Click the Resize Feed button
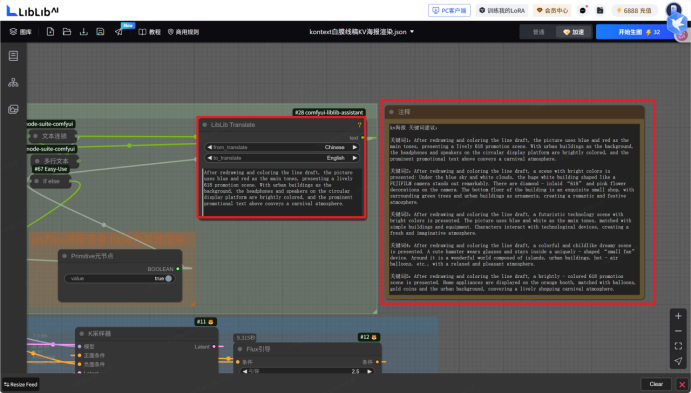 (21, 384)
